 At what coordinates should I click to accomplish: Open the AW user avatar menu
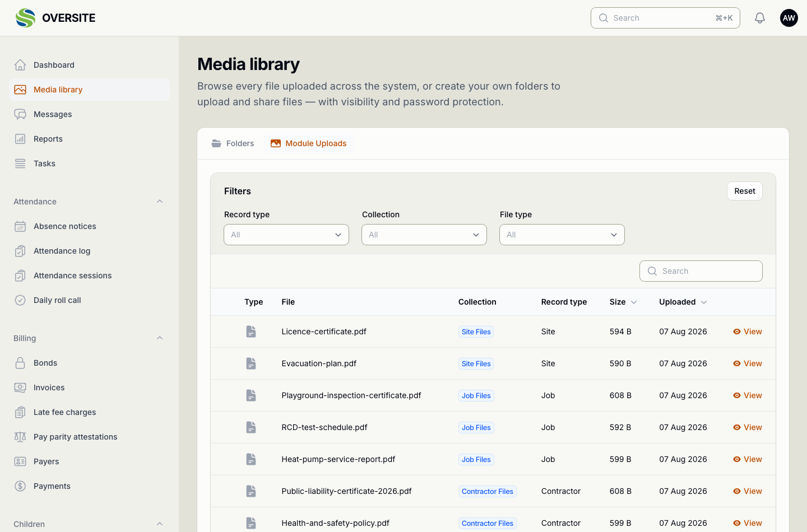pyautogui.click(x=789, y=18)
